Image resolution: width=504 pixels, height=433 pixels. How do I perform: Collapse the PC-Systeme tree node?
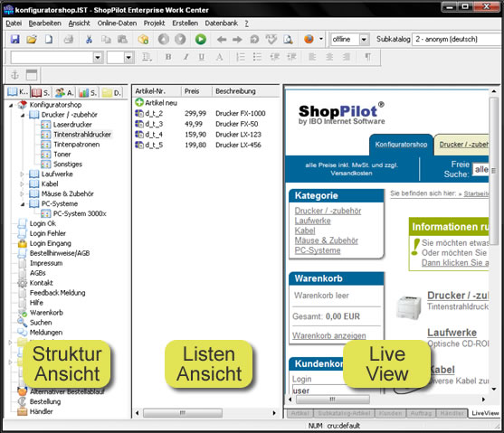click(x=23, y=204)
